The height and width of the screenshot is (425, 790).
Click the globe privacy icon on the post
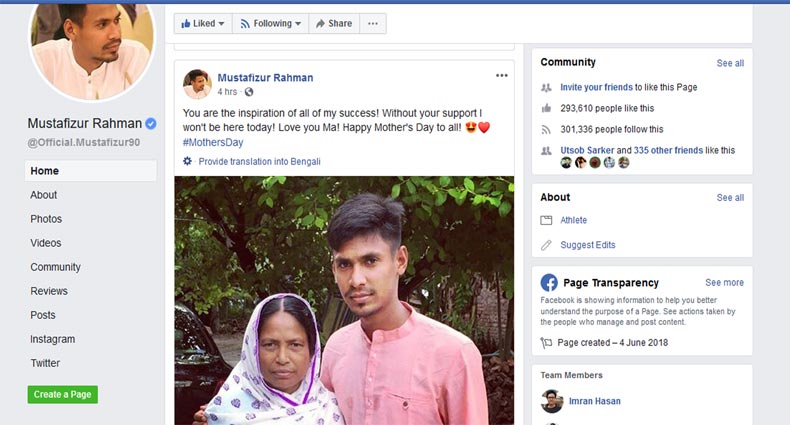(249, 93)
